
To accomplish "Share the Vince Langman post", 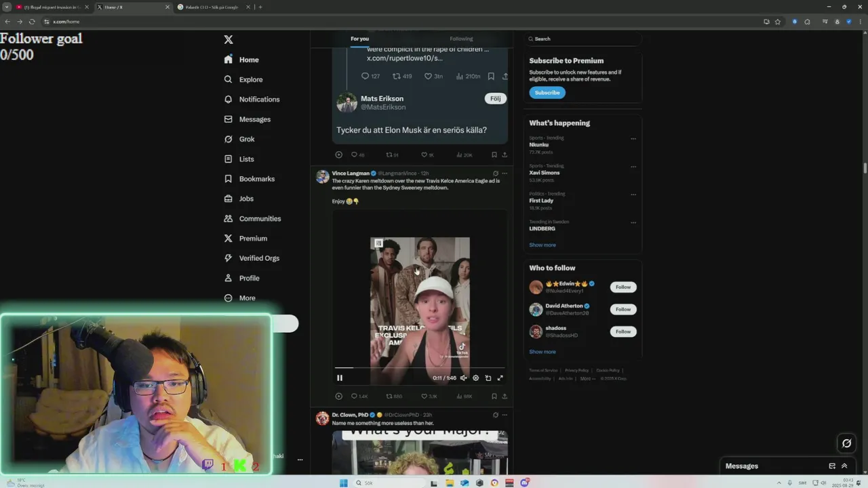I will [505, 396].
